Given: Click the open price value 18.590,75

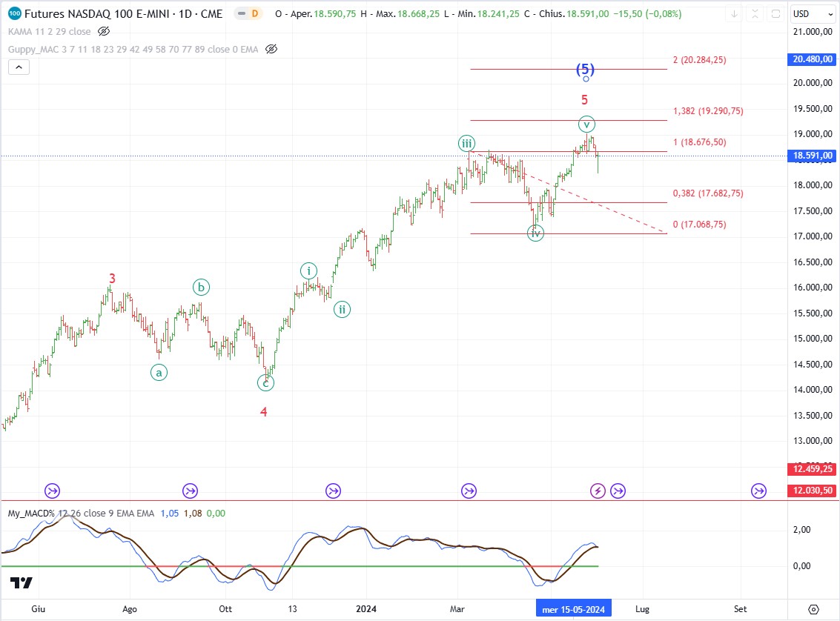Looking at the screenshot, I should 335,14.
